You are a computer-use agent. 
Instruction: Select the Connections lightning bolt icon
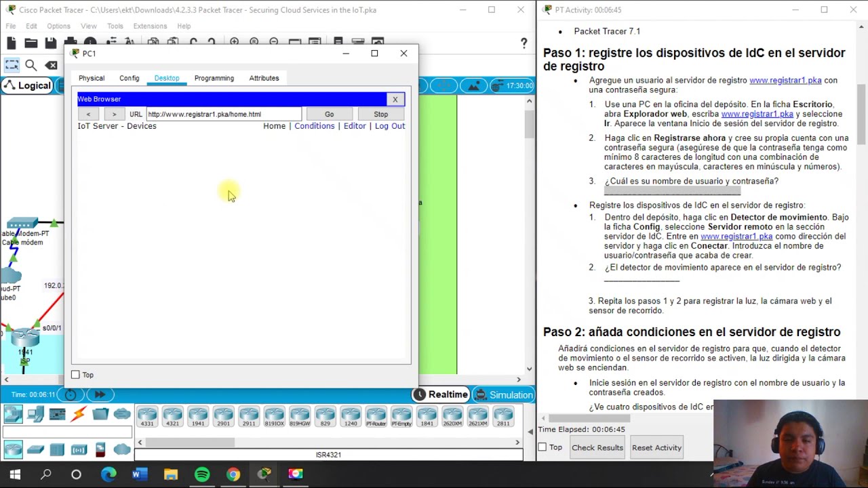[x=79, y=413]
